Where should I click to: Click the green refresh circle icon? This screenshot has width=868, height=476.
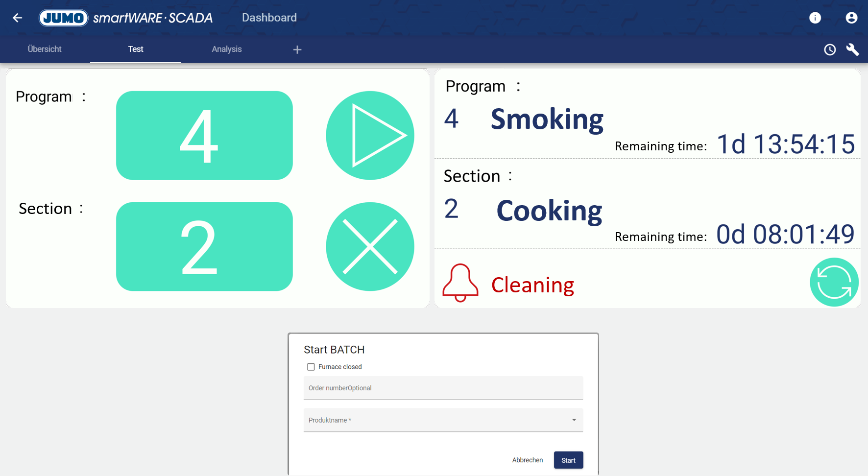pyautogui.click(x=834, y=282)
